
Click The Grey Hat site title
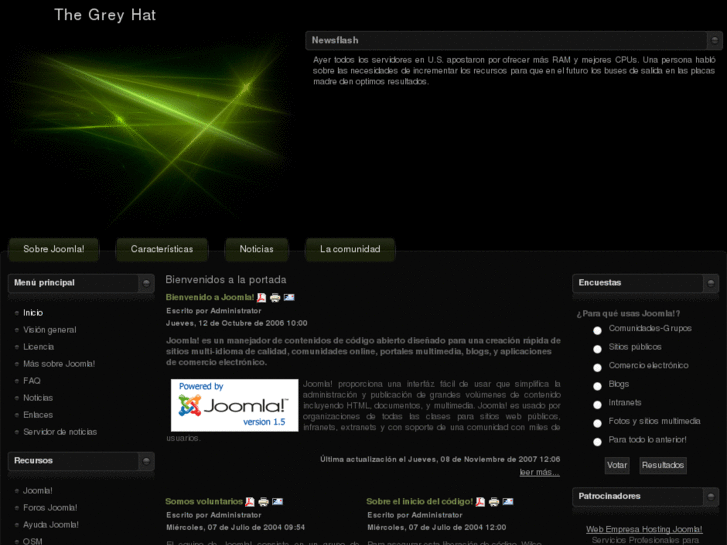pos(105,15)
